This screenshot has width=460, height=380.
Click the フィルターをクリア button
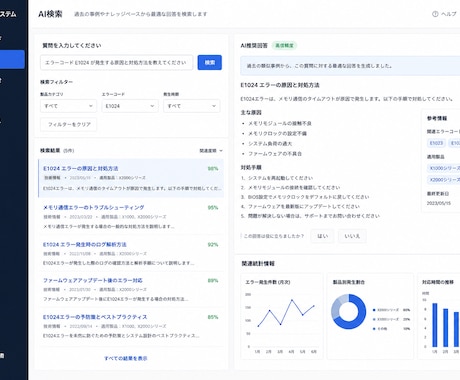click(69, 124)
